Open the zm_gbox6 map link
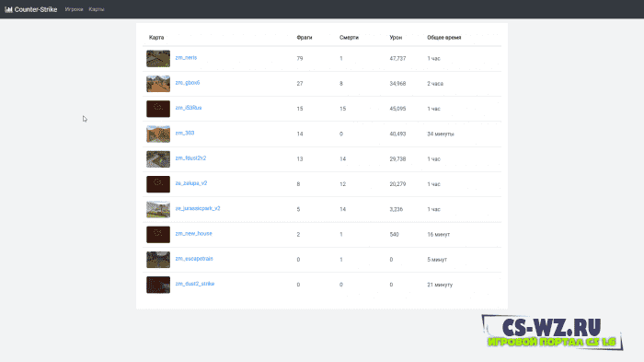This screenshot has width=644, height=362. (x=188, y=83)
